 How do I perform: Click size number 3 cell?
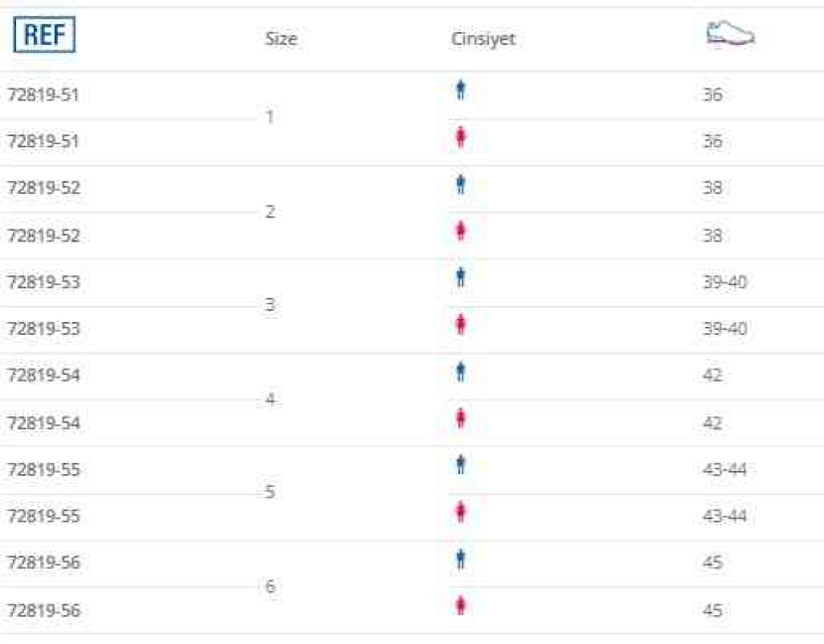tap(270, 304)
